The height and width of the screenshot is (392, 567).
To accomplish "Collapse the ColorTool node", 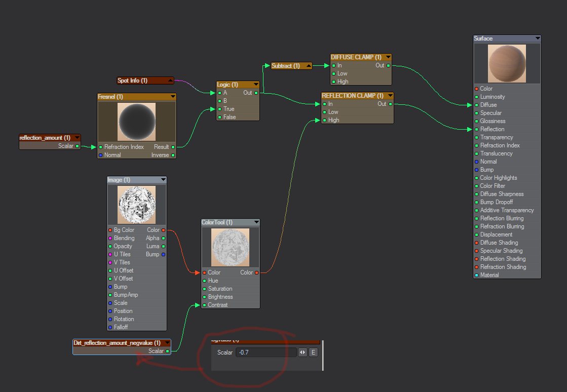I will click(256, 222).
